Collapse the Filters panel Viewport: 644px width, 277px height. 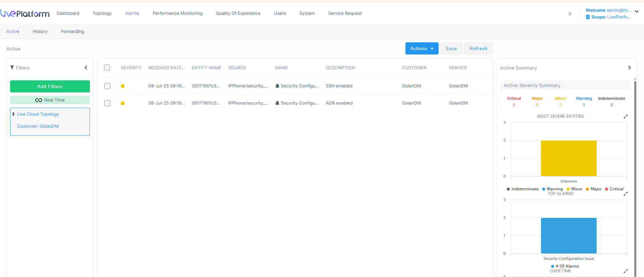point(86,68)
